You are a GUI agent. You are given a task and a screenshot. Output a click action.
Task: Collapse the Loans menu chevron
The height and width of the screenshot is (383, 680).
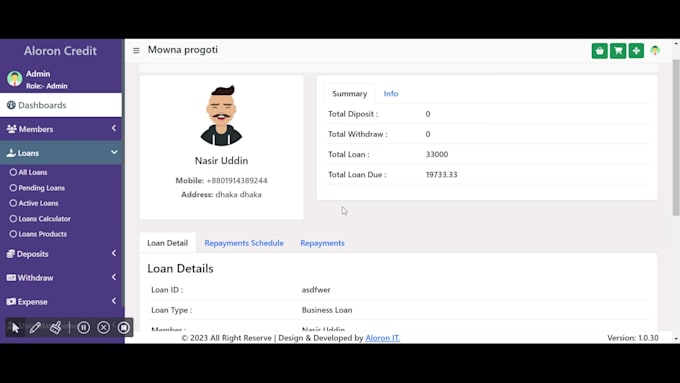(114, 152)
